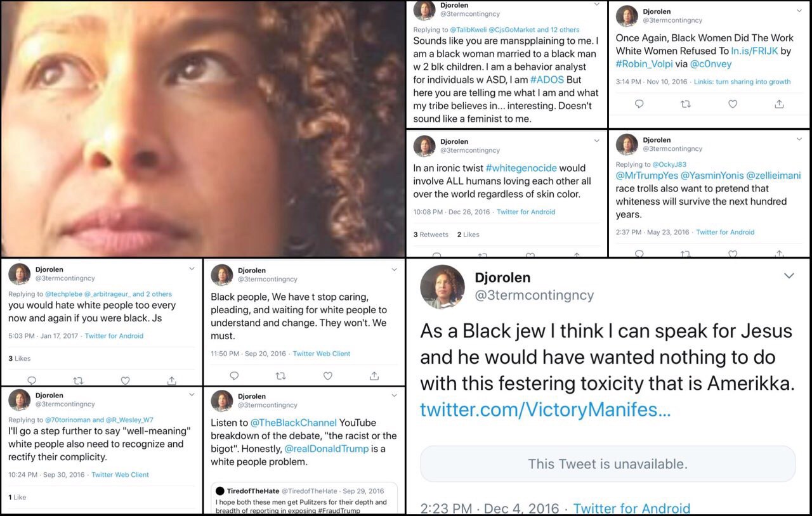Click retweet icon under Black Women Did The Work tweet
Screen dimensions: 812x516
686,104
